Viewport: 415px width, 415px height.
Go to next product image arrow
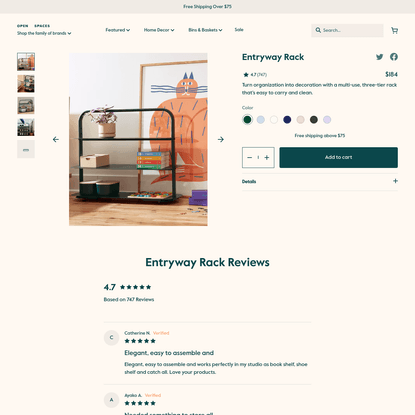(221, 139)
